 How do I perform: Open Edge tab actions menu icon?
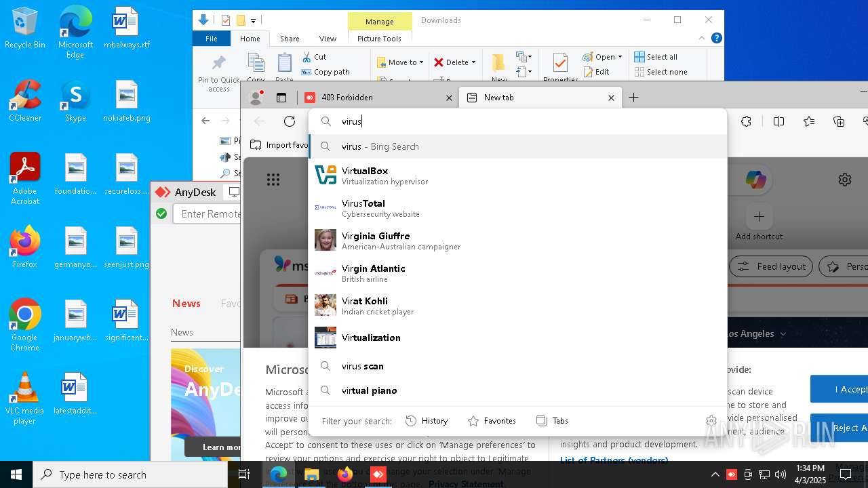281,98
